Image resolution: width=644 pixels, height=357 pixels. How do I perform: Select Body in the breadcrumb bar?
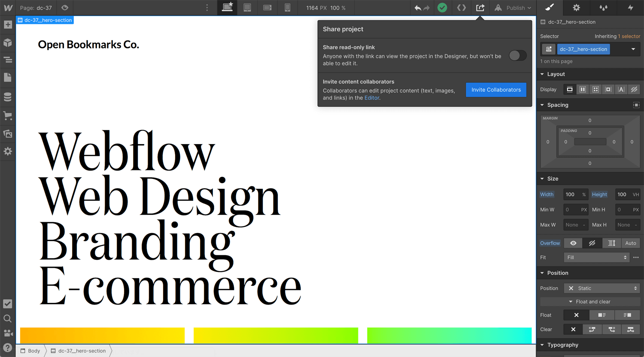point(30,351)
